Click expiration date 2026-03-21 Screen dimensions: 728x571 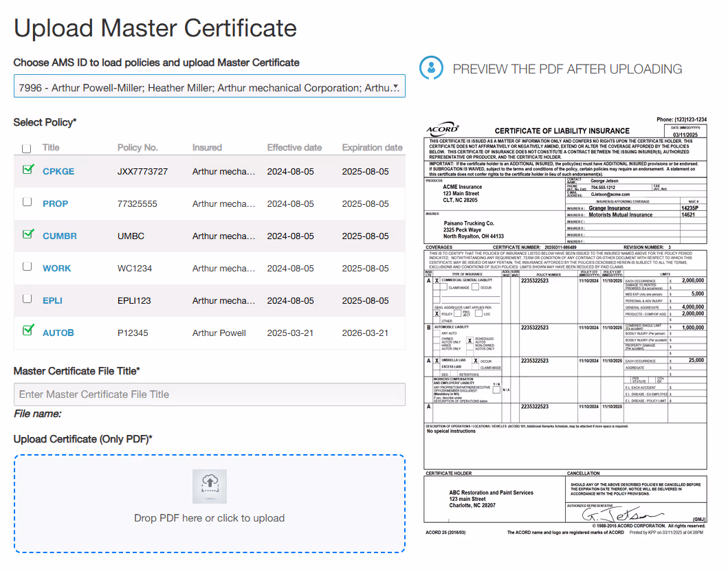(366, 333)
